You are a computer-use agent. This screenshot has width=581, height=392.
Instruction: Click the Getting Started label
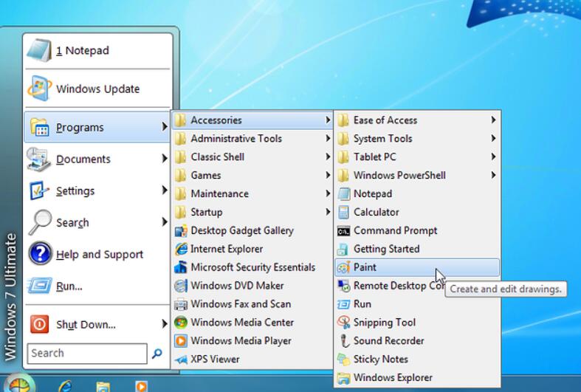[387, 249]
